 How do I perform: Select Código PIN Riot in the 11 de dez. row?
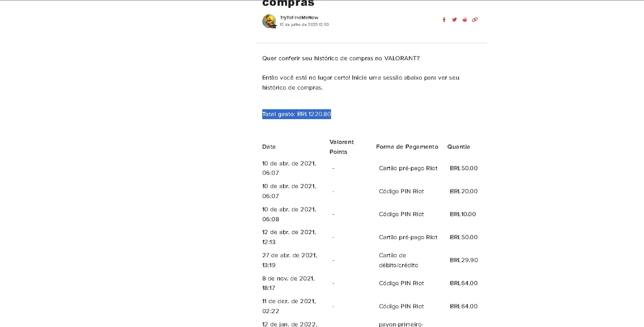[402, 306]
